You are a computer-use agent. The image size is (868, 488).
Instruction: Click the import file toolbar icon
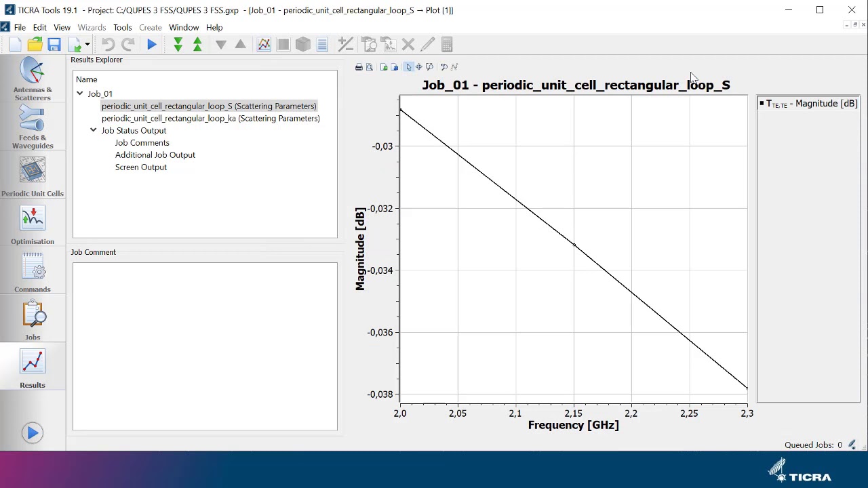tap(74, 45)
